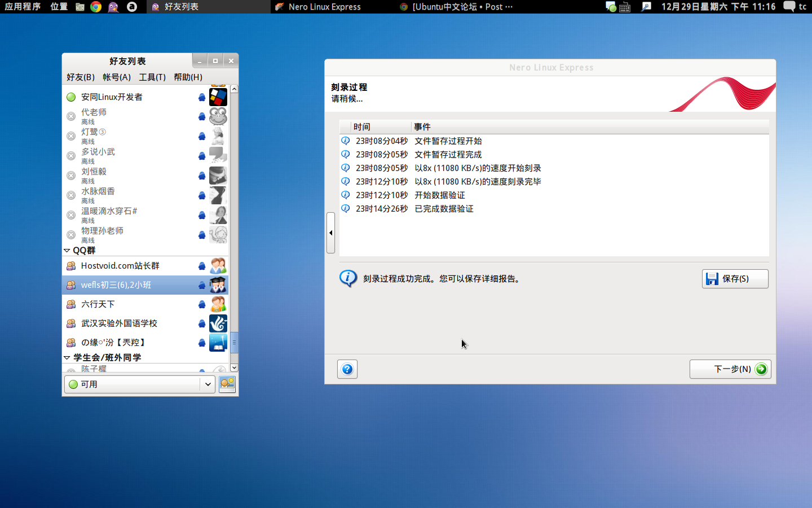Open the 应用程序 menu in top panel

tap(23, 7)
